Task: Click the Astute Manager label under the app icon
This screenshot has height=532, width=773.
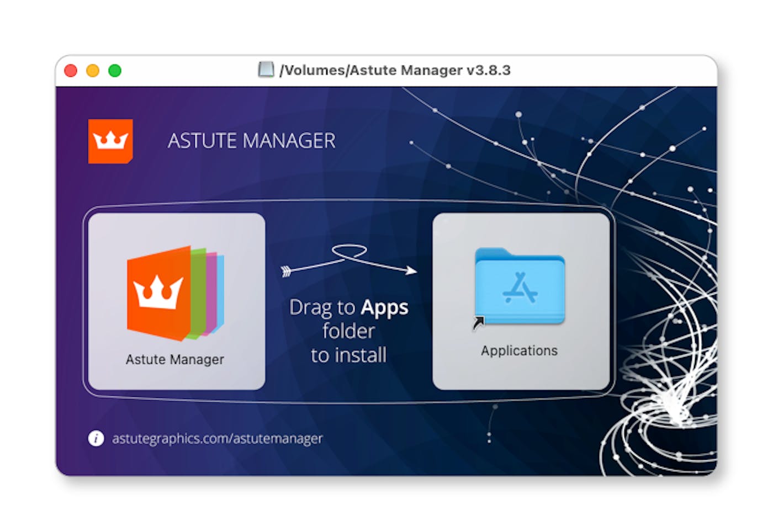Action: 174,359
